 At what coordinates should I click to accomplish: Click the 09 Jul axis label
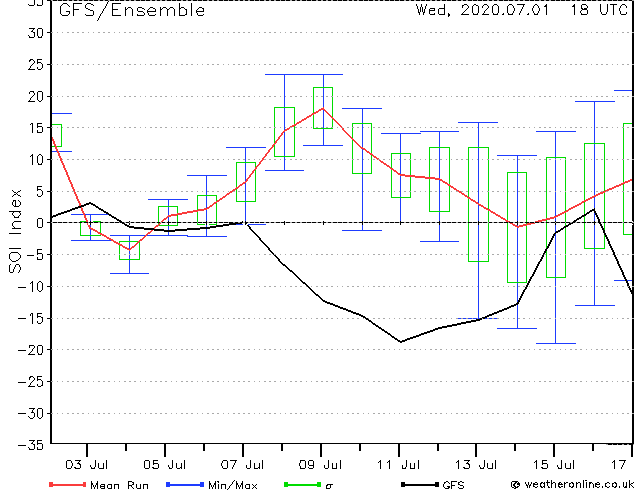[320, 465]
